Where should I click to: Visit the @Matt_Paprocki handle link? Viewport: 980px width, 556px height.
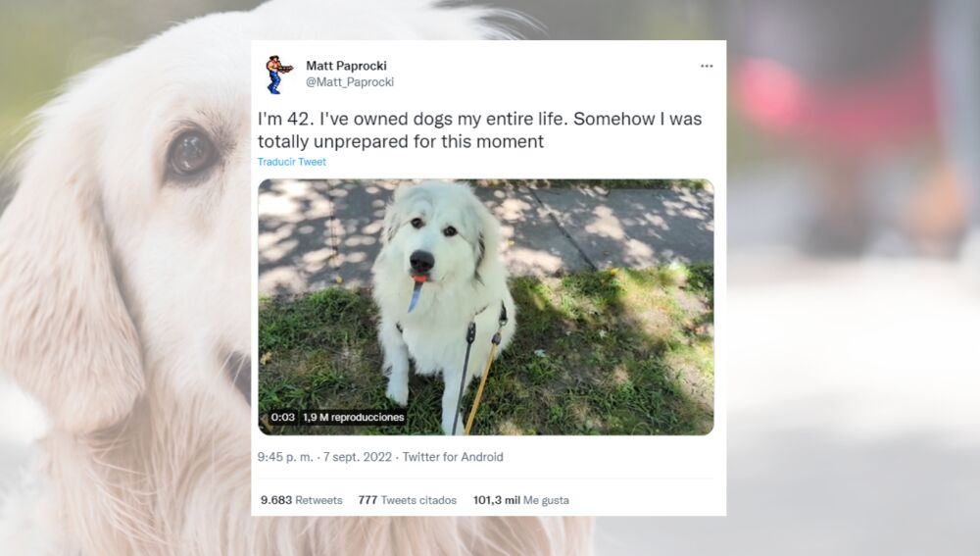(x=350, y=82)
